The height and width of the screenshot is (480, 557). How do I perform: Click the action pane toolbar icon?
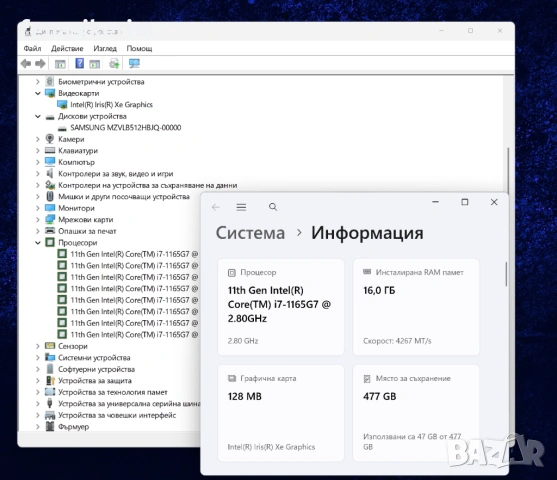point(94,64)
